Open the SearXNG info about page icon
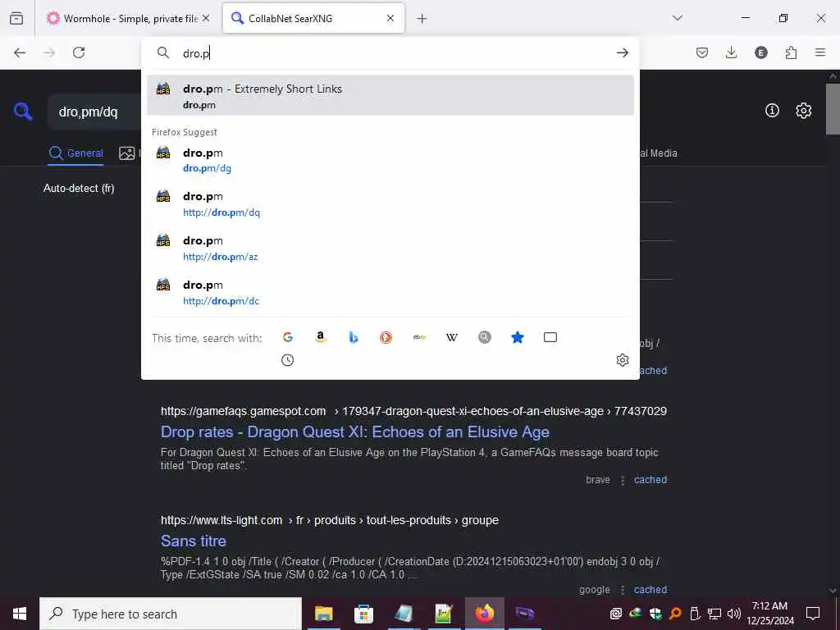The image size is (840, 630). tap(772, 111)
